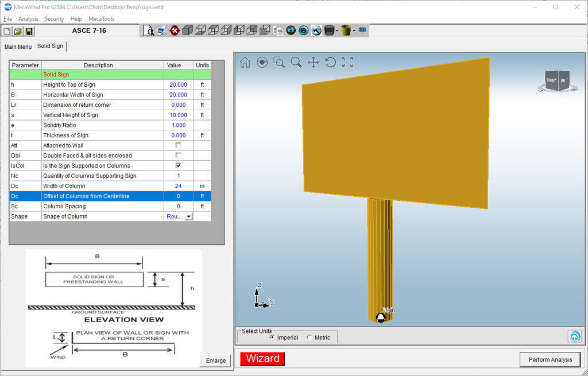Open the Shape of Column dropdown
Screen dimensions: 588x376
188,216
